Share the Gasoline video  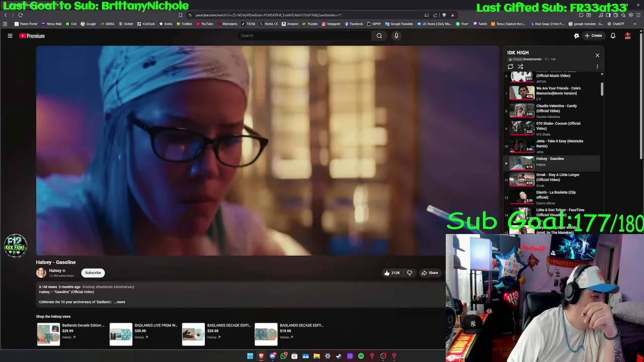(x=430, y=273)
